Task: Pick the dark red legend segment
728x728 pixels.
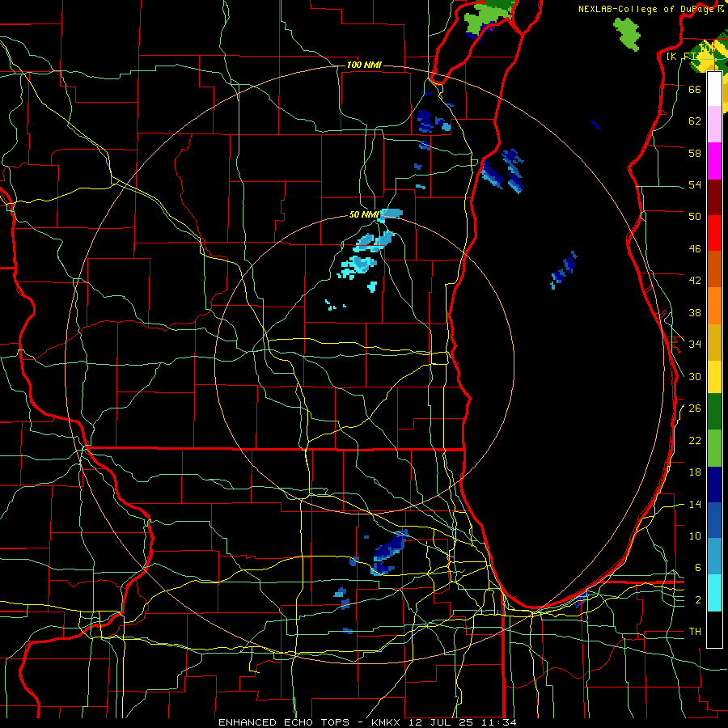Action: (x=714, y=197)
